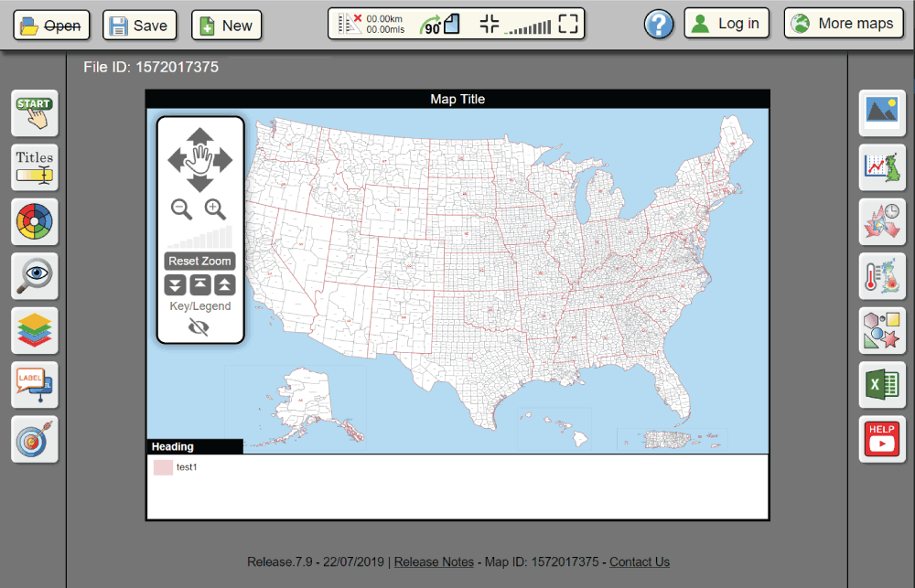This screenshot has height=588, width=915.
Task: Click the Map Title text to edit it
Action: tap(457, 99)
